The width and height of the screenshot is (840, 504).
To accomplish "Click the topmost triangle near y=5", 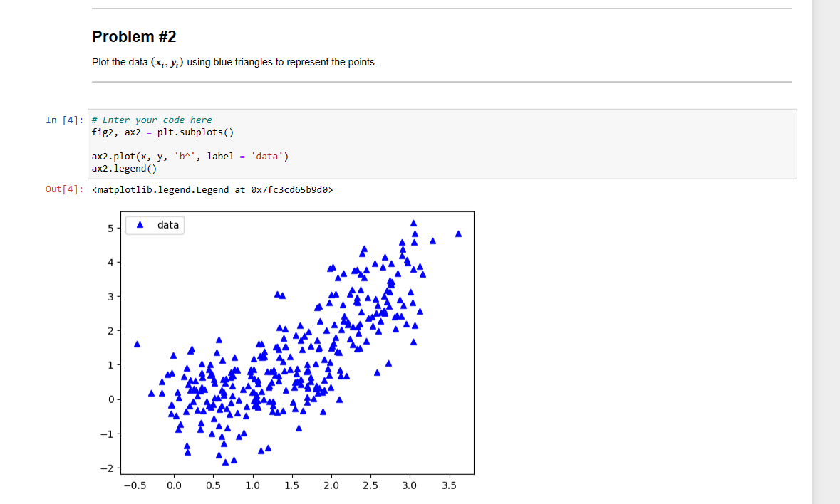I will (x=413, y=221).
